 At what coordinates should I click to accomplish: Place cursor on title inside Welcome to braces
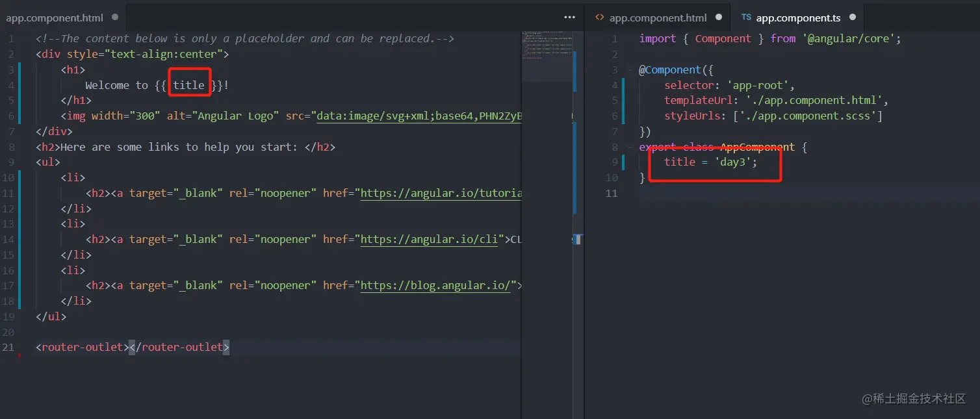pos(188,85)
